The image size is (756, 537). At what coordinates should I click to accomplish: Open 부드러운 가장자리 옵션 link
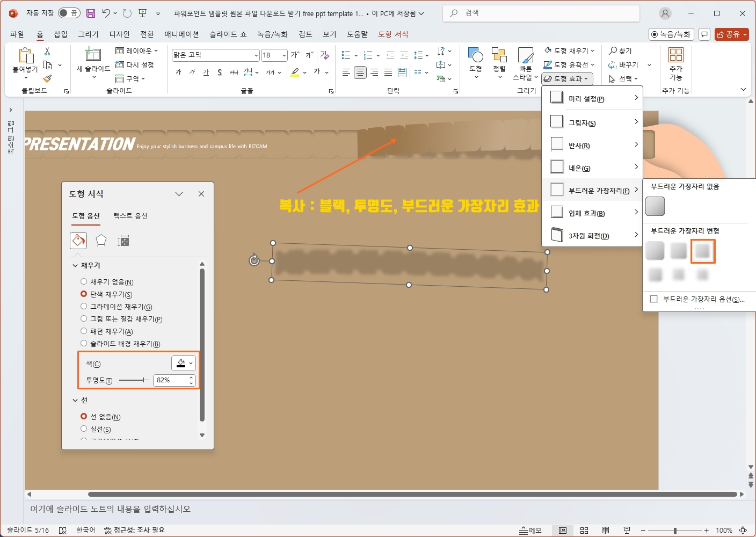(x=699, y=299)
